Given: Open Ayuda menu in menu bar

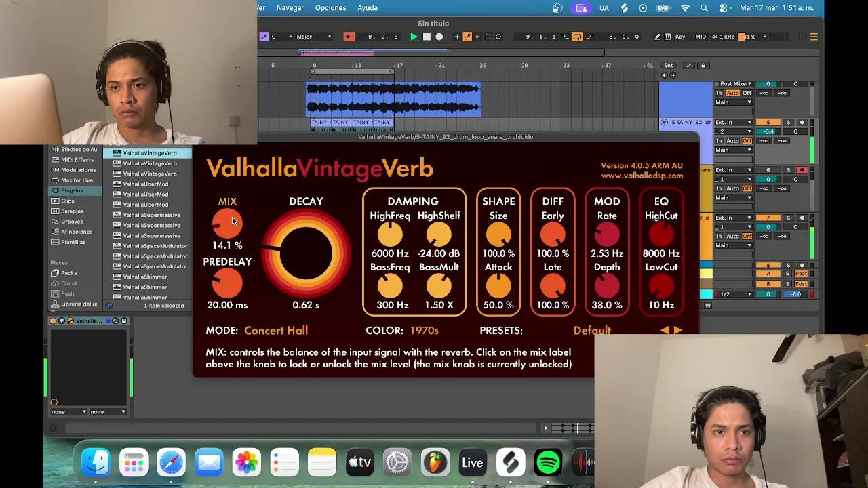Looking at the screenshot, I should coord(368,8).
